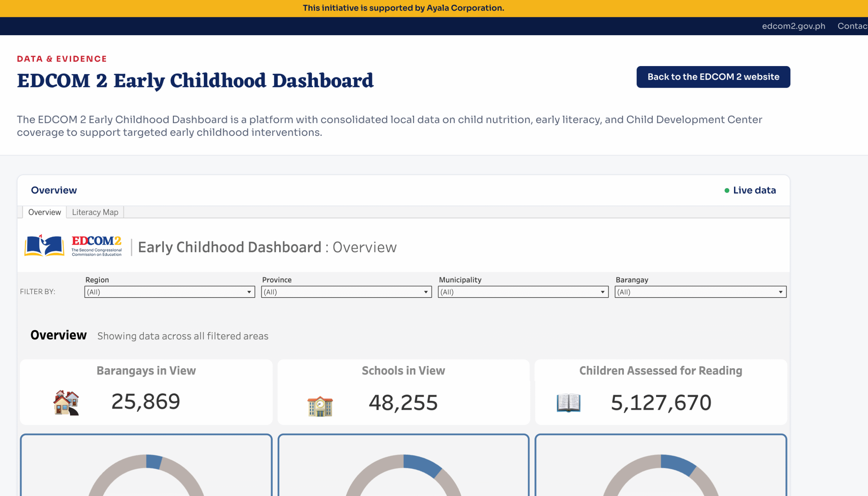Open the Region filter dropdown
This screenshot has width=868, height=496.
pyautogui.click(x=170, y=292)
